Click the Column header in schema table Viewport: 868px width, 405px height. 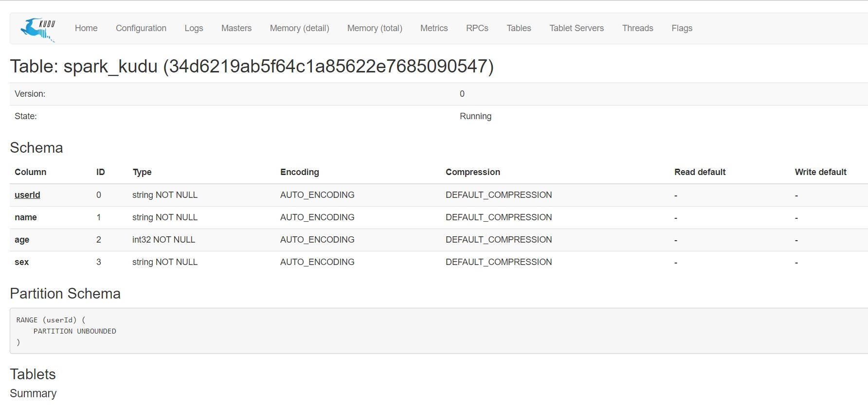[x=31, y=172]
